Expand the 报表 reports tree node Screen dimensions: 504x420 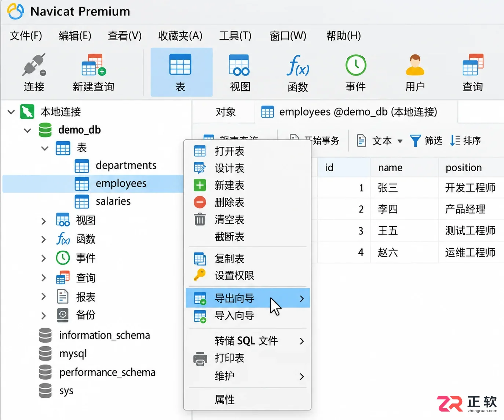43,296
